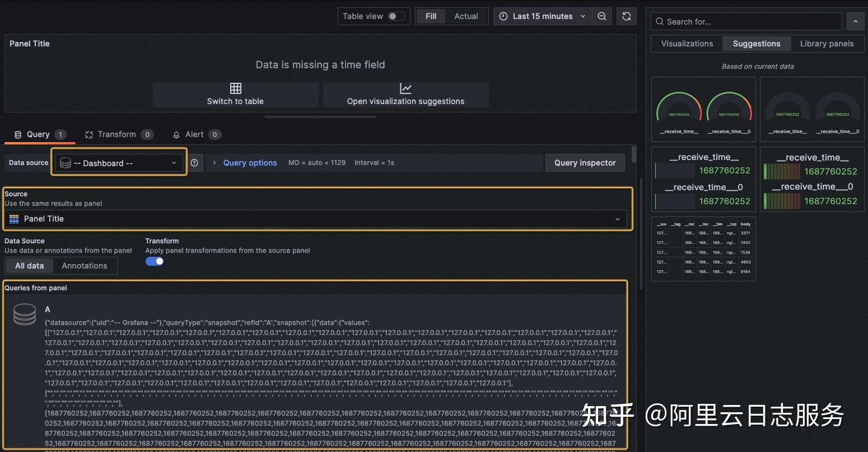Click the help icon beside the data source picker
The height and width of the screenshot is (452, 868).
coord(194,163)
